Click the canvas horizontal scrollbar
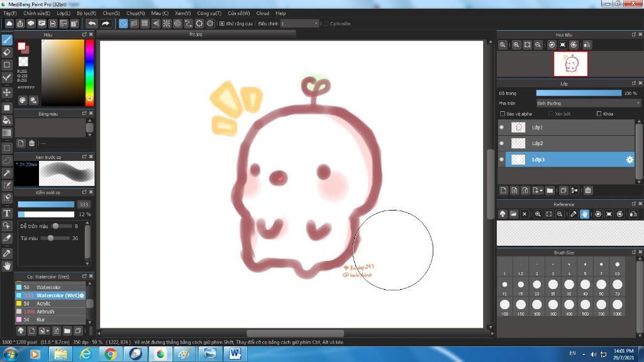The width and height of the screenshot is (644, 362). (296, 333)
